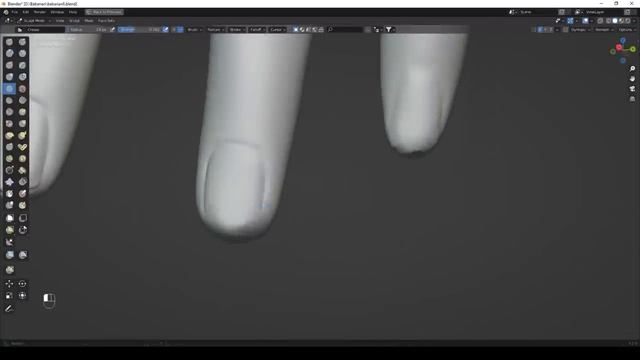This screenshot has height=360, width=640.
Task: Enable the Dyntopo checkbox
Action: 565,29
